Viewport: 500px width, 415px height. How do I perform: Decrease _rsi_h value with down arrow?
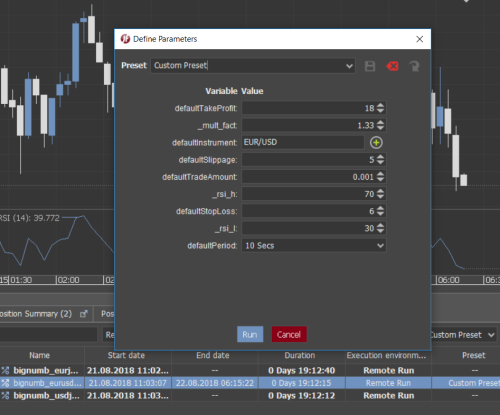[x=380, y=197]
